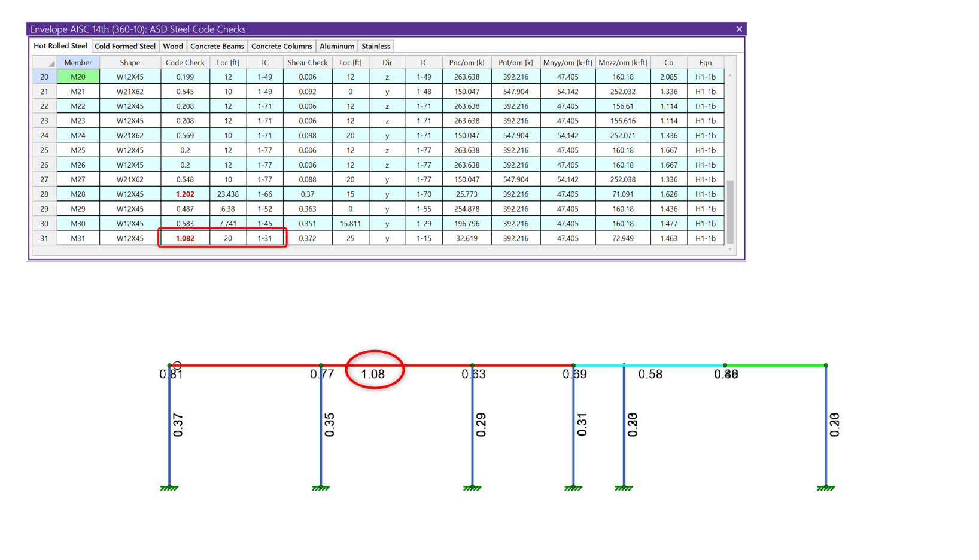Open the Wood tab
This screenshot has height=560, width=979.
173,46
